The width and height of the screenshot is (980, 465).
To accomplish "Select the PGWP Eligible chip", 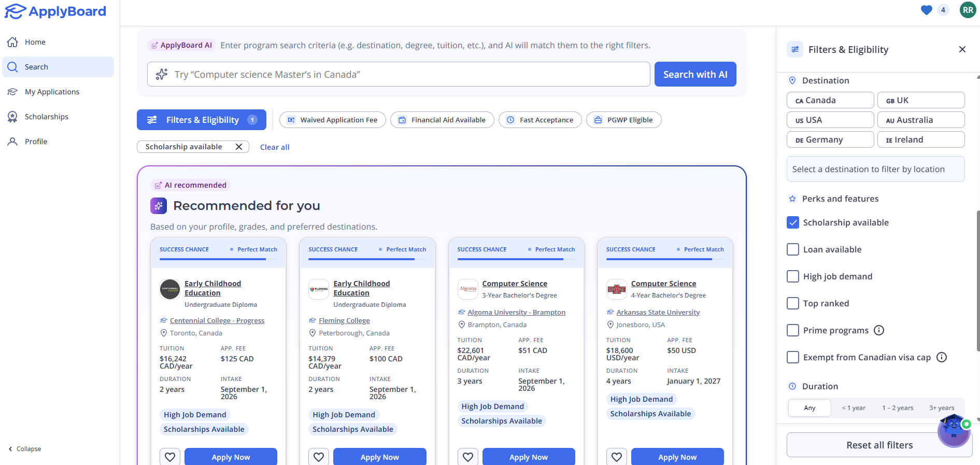I will 623,120.
